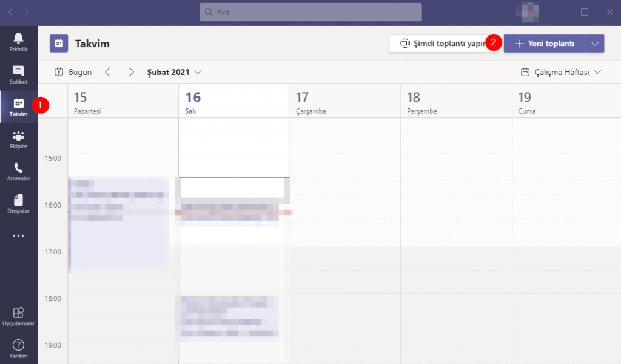Image resolution: width=621 pixels, height=364 pixels.
Task: Jump to today with Bugün button
Action: pos(73,72)
